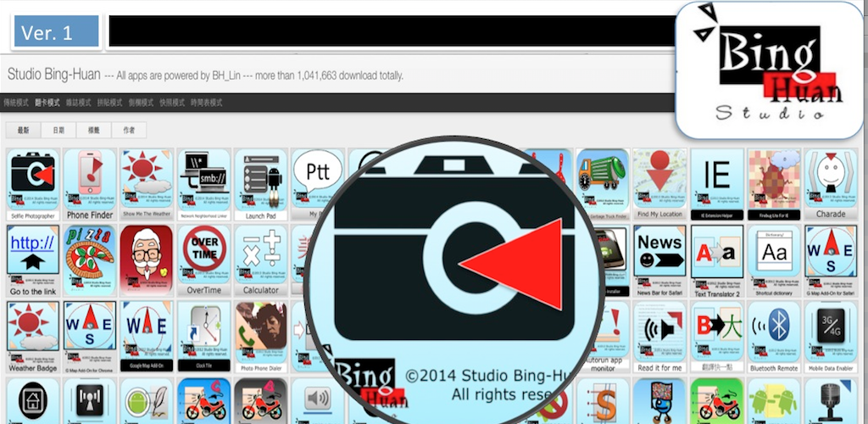The height and width of the screenshot is (424, 868).
Task: Sort apps by 日期 button
Action: tap(58, 130)
